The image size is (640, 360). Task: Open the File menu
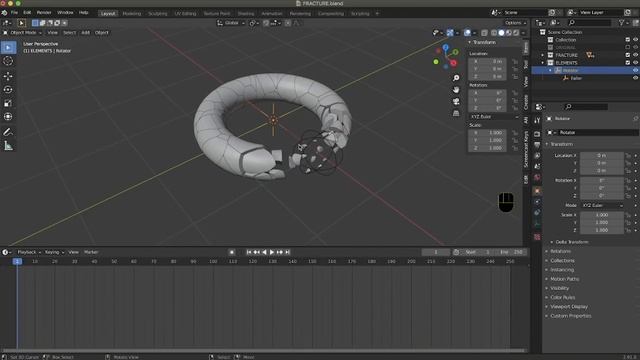click(14, 13)
